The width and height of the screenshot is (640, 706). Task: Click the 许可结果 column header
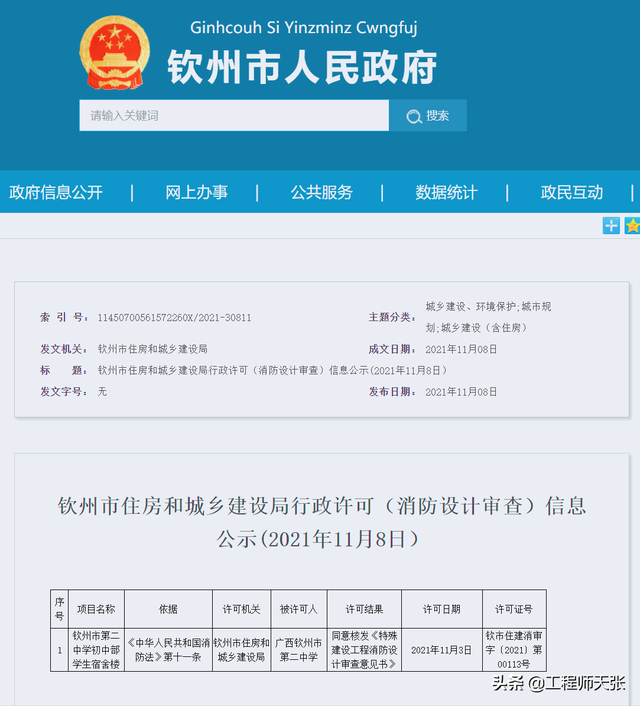(364, 609)
